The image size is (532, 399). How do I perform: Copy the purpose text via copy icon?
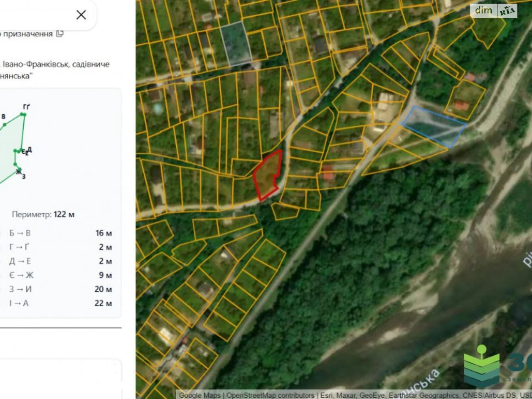pyautogui.click(x=60, y=34)
